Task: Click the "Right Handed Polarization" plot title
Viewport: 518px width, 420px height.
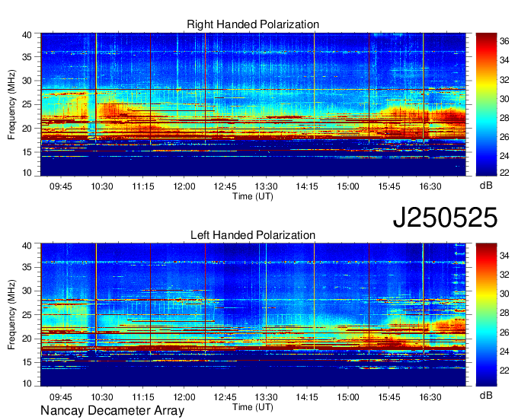Action: point(253,24)
